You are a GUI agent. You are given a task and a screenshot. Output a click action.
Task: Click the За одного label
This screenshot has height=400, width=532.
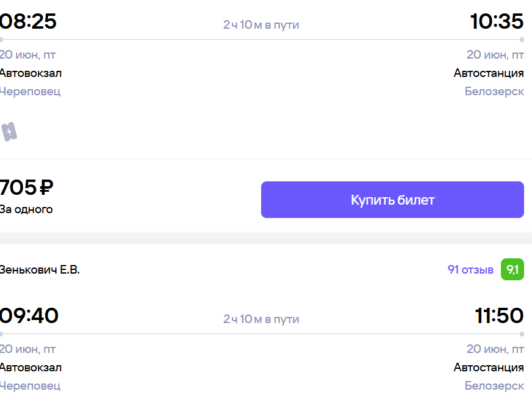point(26,209)
